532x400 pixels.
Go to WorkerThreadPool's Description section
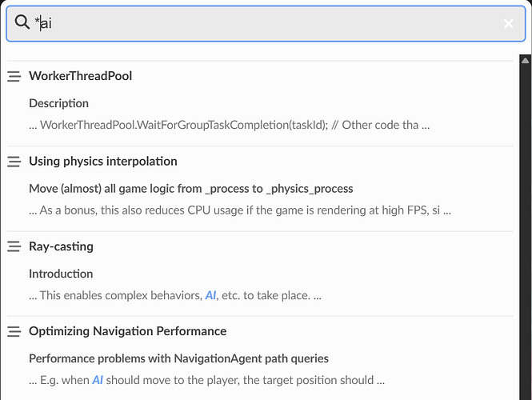pyautogui.click(x=58, y=103)
